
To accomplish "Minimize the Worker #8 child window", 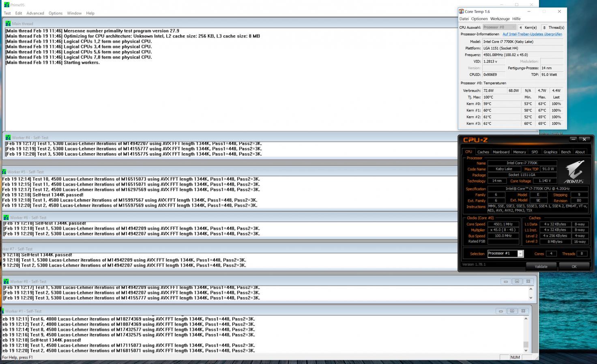I will [505, 281].
